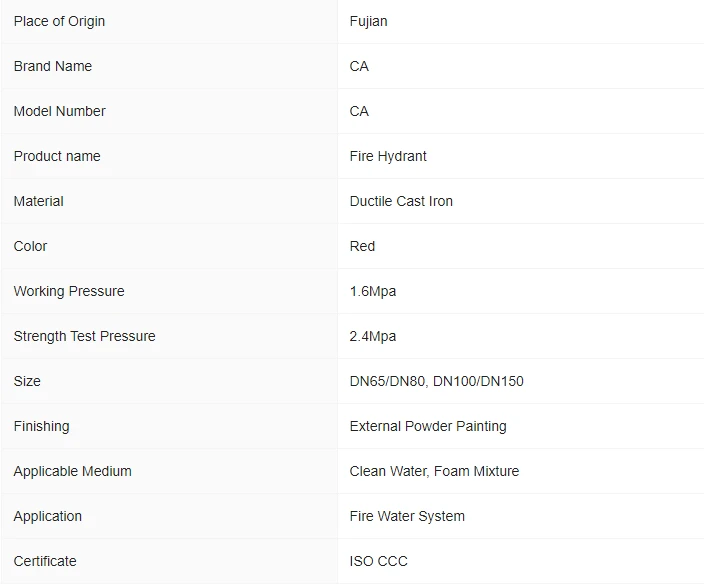Screen dimensions: 704x587
Task: Click the Material label
Action: coord(39,201)
